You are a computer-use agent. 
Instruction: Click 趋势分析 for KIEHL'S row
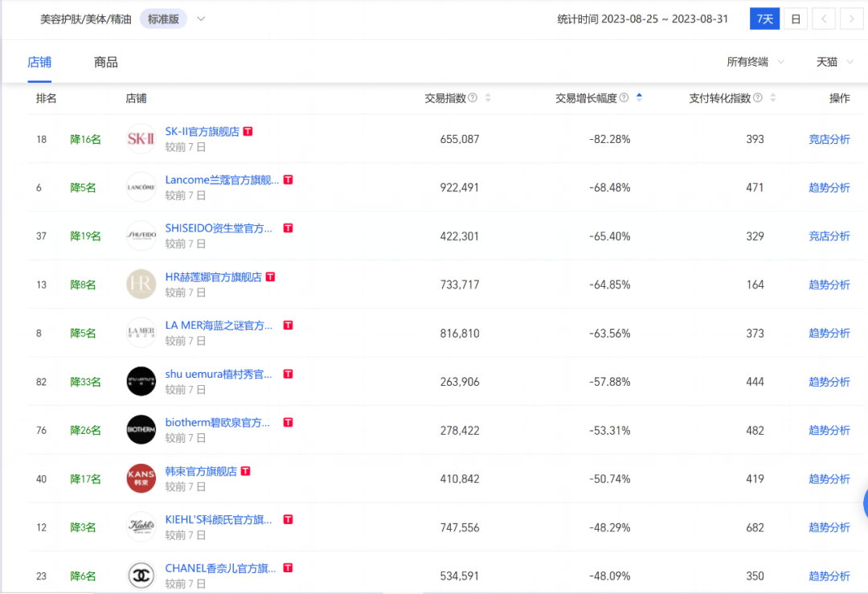tap(829, 527)
